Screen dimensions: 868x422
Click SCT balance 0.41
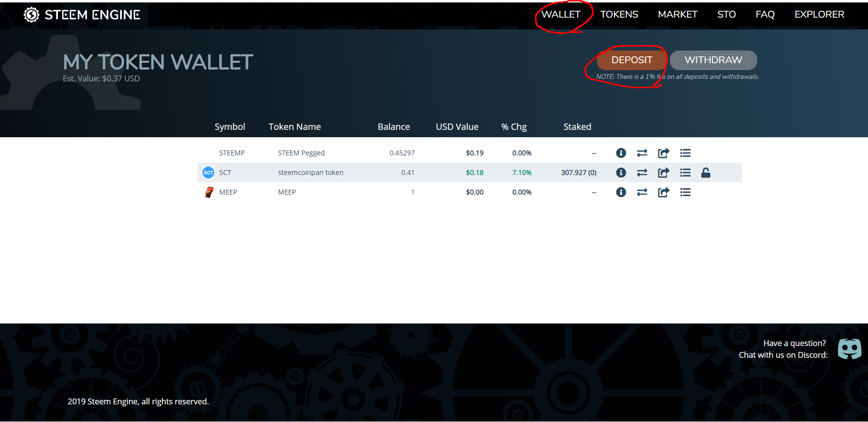pyautogui.click(x=408, y=173)
